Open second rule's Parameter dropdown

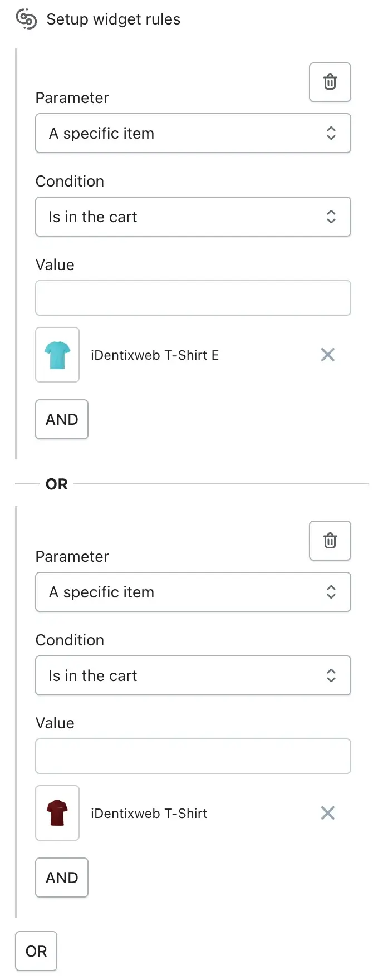pos(193,592)
